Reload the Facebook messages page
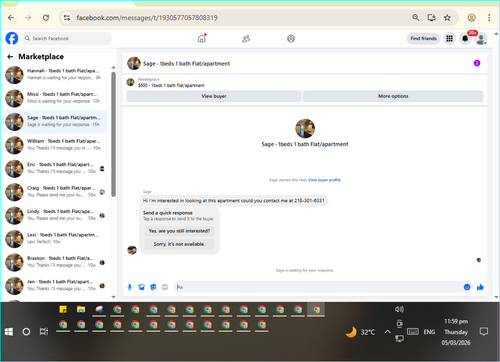 46,18
